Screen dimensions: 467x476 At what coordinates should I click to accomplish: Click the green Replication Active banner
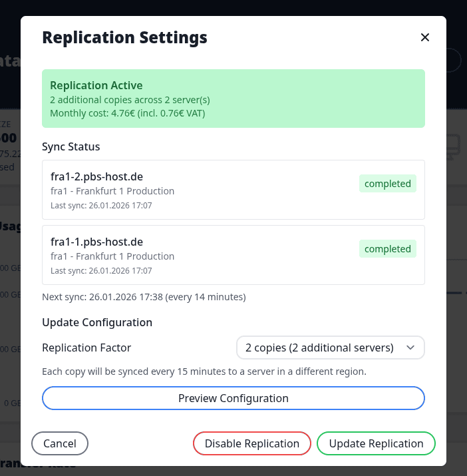[233, 99]
